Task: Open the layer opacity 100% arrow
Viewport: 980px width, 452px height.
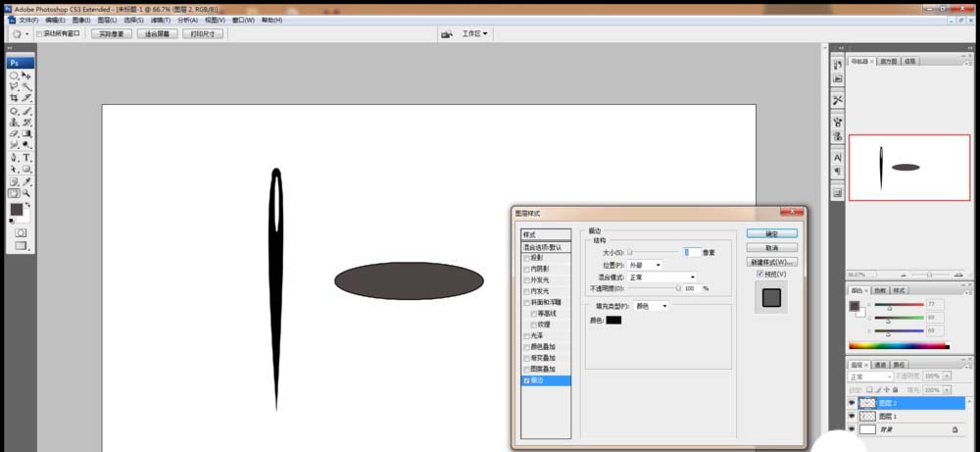Action: [x=947, y=377]
